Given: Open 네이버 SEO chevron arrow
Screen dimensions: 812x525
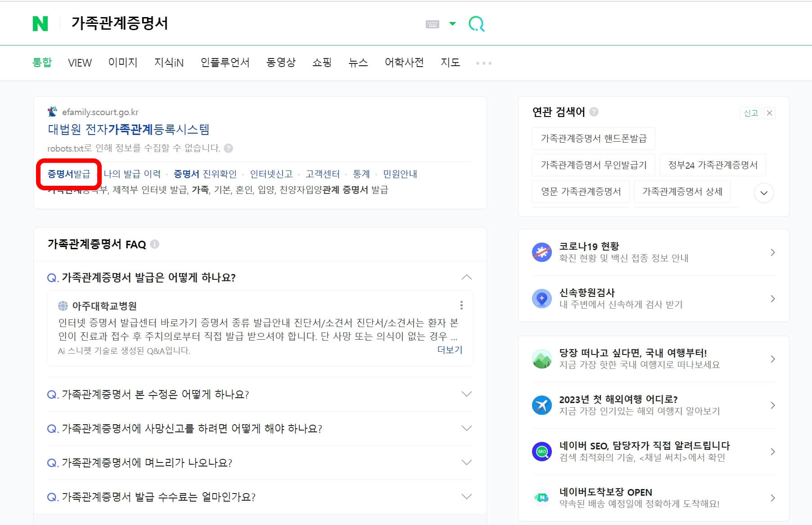Looking at the screenshot, I should pyautogui.click(x=773, y=452).
